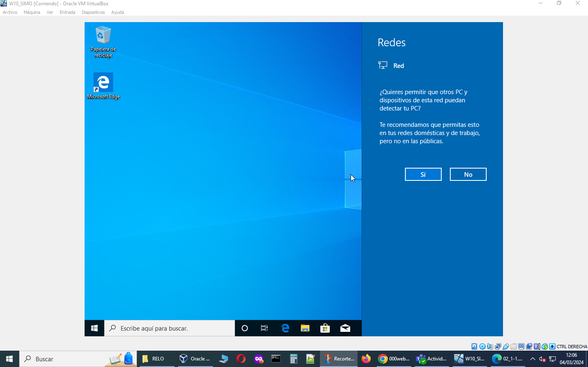Viewport: 588px width, 367px height.
Task: Click VirtualBox audio status icon
Action: (x=490, y=347)
